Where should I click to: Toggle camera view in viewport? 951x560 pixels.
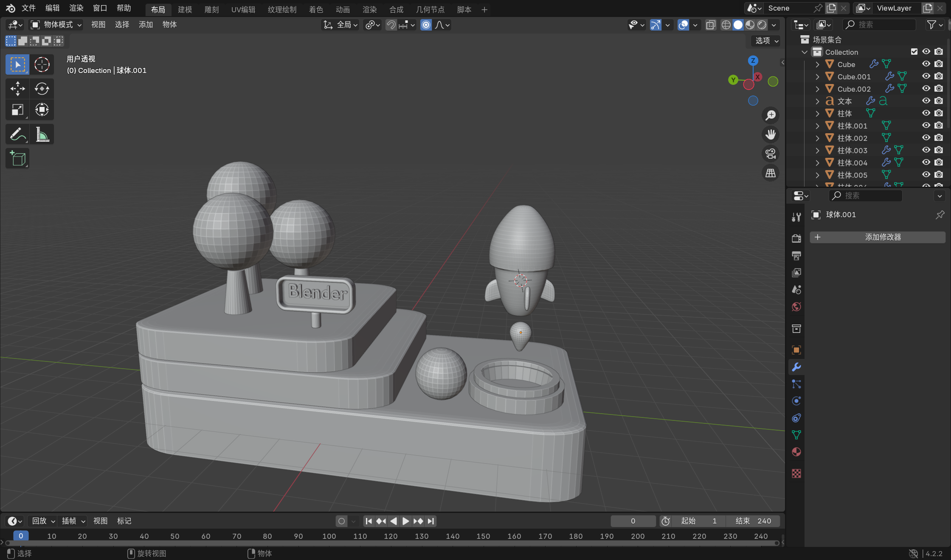(x=770, y=154)
